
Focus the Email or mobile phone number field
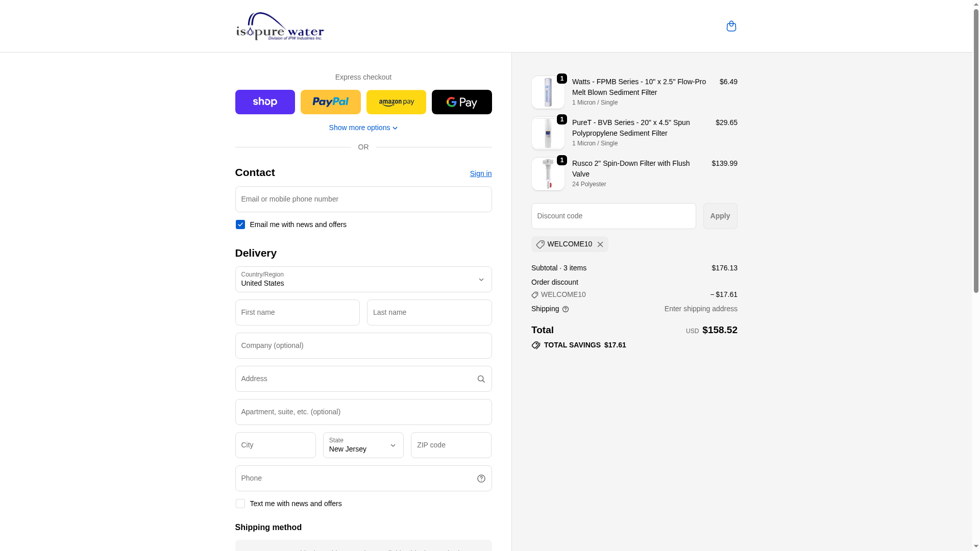363,199
